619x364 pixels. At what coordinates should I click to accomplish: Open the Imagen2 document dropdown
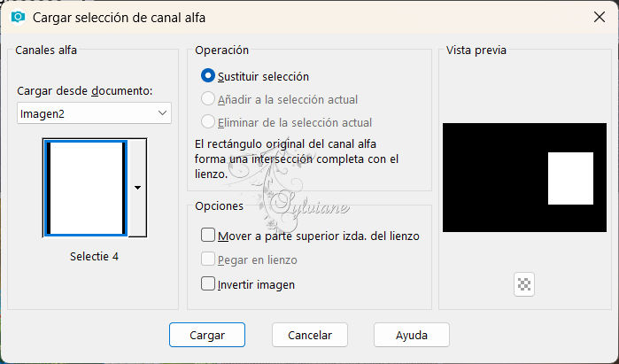point(94,113)
